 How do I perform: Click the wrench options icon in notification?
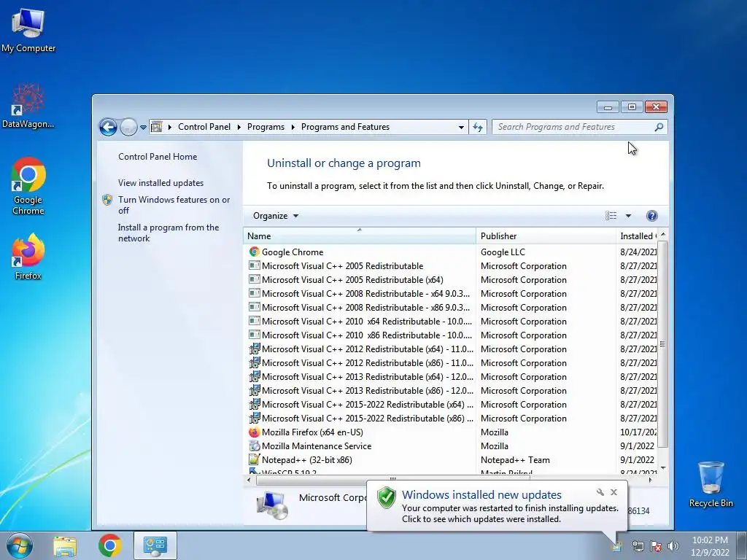(600, 492)
